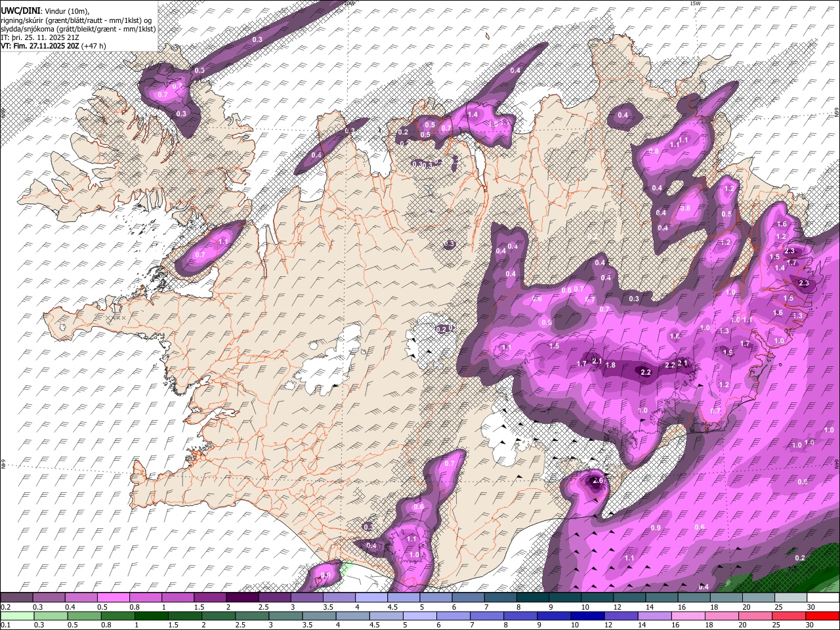The image size is (840, 630).
Task: Select the "(+47 h)" forecast offset text
Action: coord(94,46)
